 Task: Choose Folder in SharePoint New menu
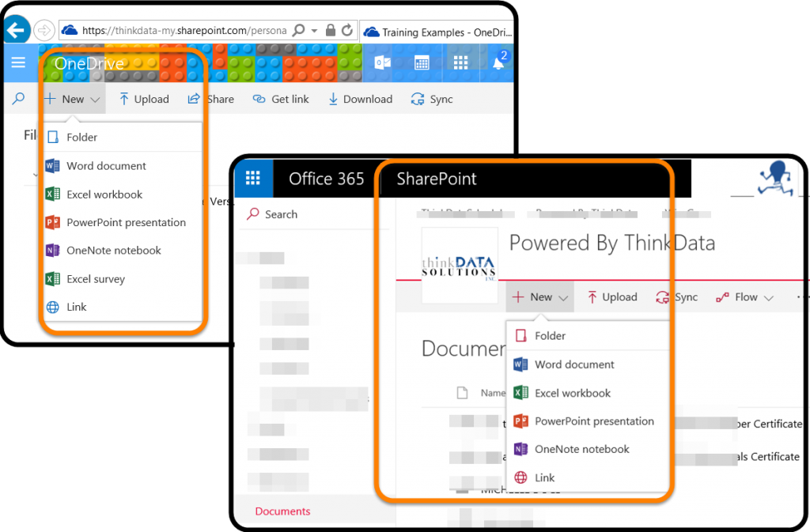[x=588, y=336]
